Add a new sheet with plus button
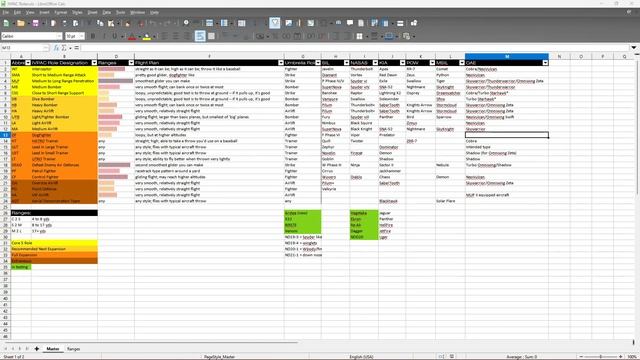 pyautogui.click(x=37, y=349)
